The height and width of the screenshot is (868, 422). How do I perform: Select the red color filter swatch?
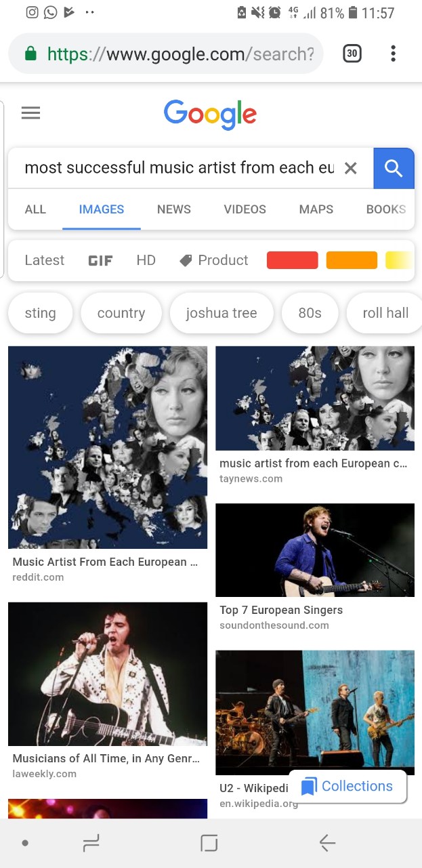point(292,260)
